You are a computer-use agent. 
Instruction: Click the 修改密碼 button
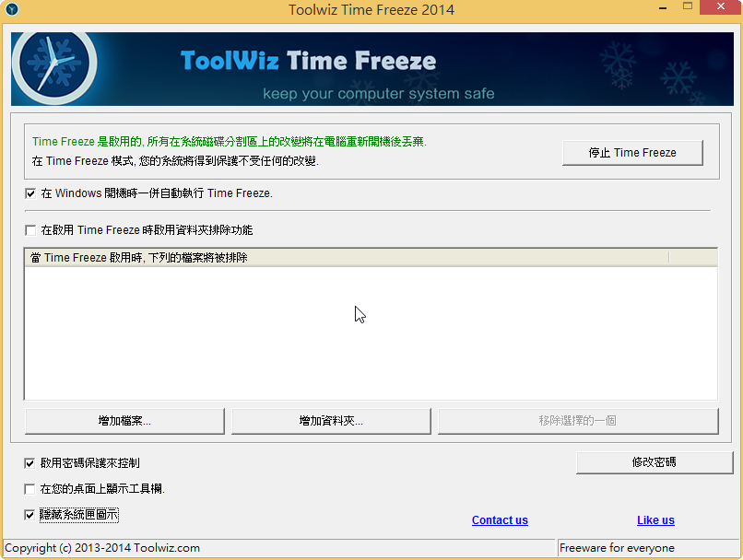pyautogui.click(x=655, y=462)
